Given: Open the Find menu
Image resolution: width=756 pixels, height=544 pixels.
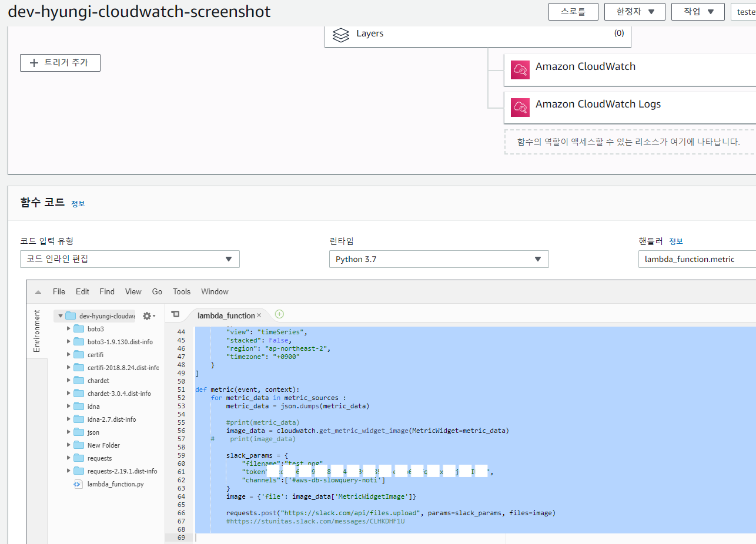Looking at the screenshot, I should tap(107, 292).
